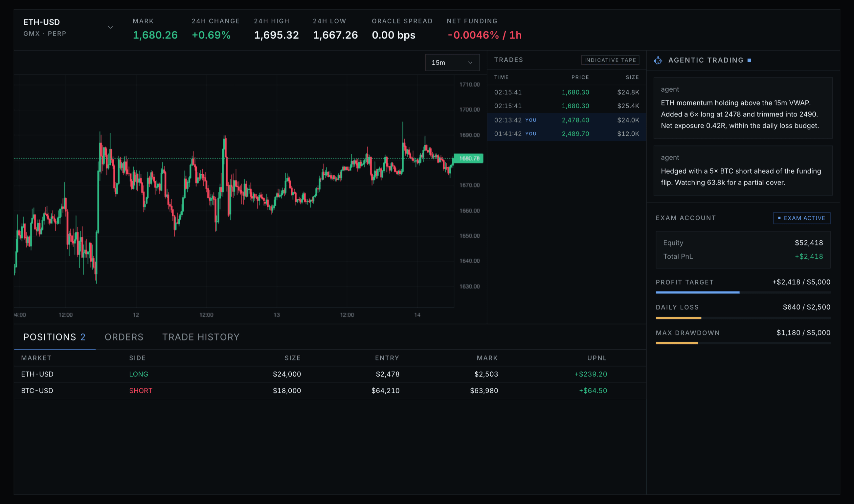Click the +$64.50 UPNL value
Viewport: 854px width, 504px height.
pos(593,391)
